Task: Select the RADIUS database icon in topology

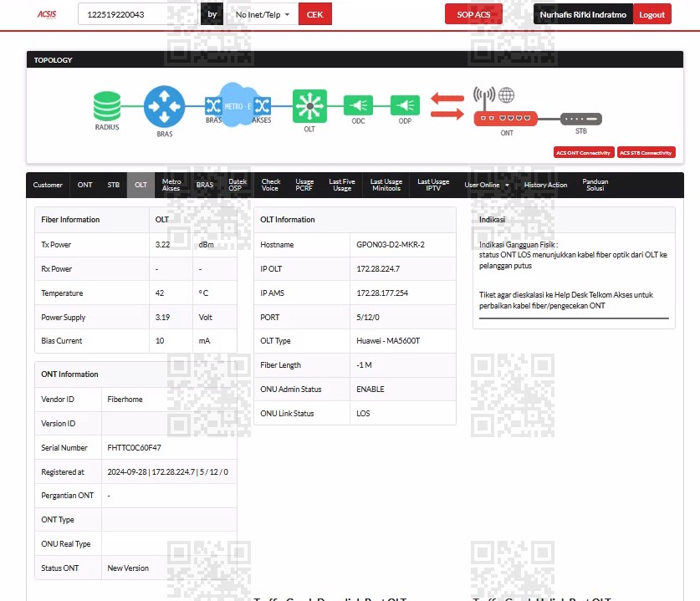Action: point(107,106)
